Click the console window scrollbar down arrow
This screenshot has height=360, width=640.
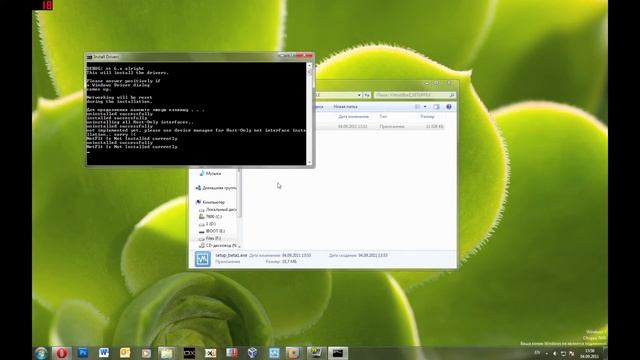point(309,162)
